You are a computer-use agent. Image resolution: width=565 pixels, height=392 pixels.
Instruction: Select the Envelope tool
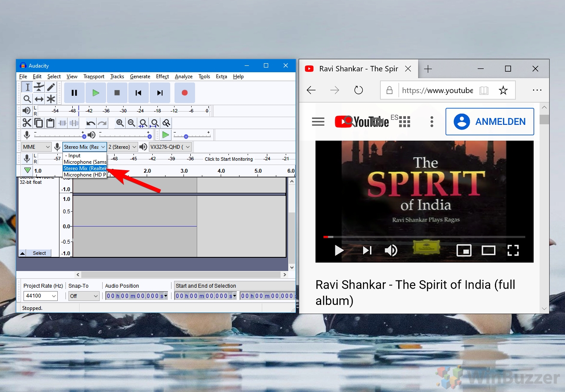click(x=39, y=87)
